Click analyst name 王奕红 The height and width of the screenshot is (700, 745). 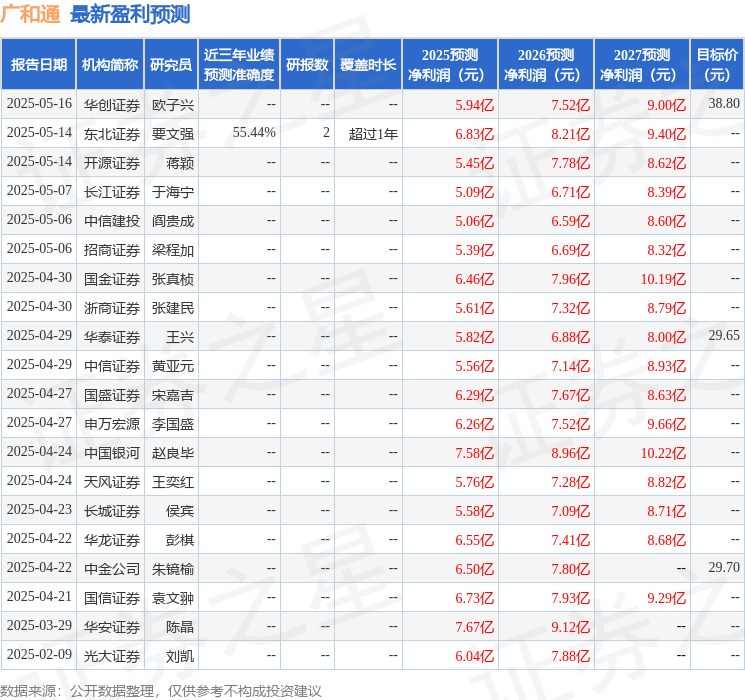pyautogui.click(x=173, y=482)
